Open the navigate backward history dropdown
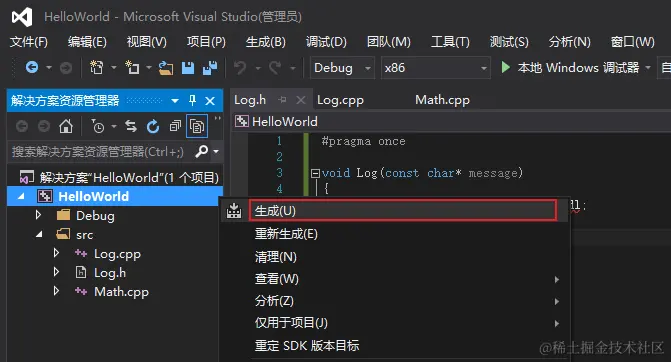 49,68
